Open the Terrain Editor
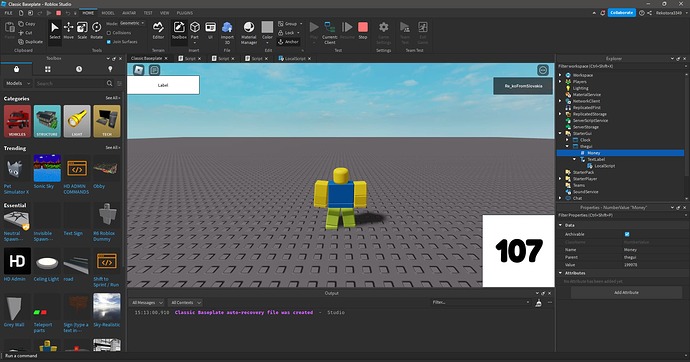Screen dimensions: 690x362 158,31
